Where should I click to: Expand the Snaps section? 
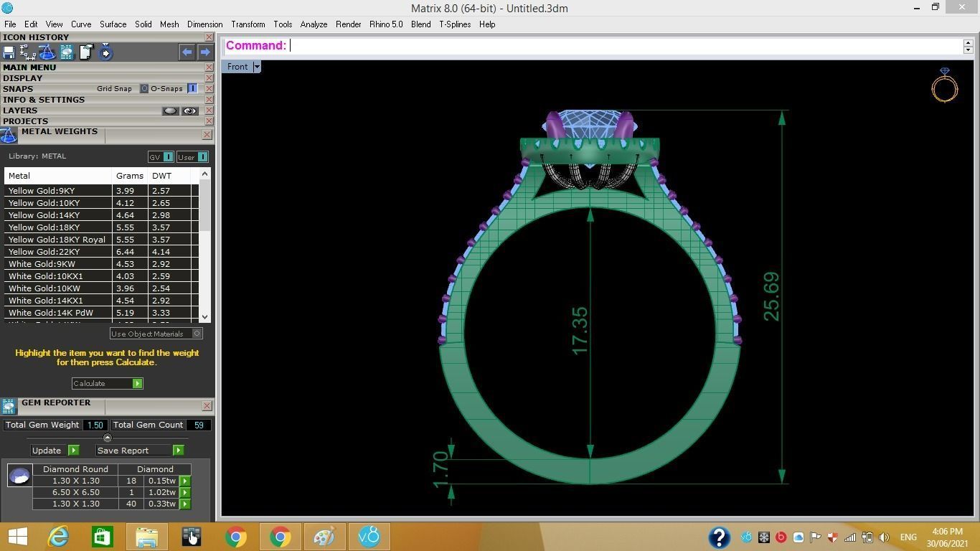tap(18, 89)
